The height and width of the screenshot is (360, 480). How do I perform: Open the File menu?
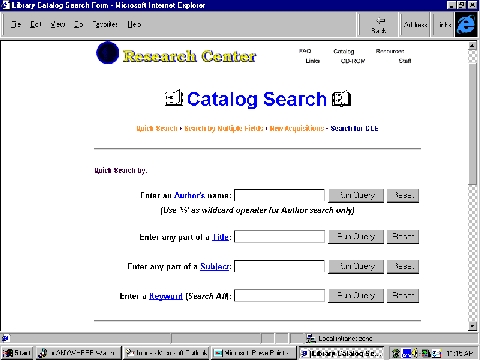coord(16,24)
